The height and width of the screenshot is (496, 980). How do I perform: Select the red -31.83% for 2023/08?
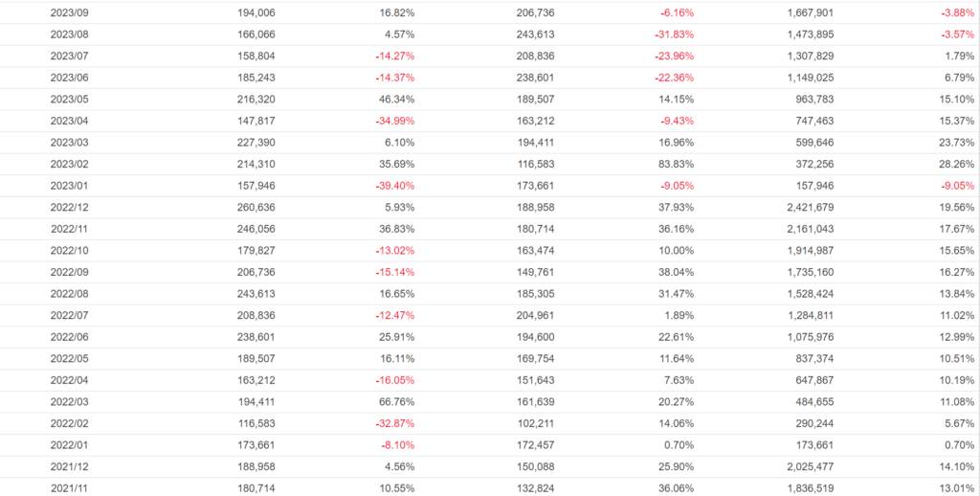tap(674, 34)
